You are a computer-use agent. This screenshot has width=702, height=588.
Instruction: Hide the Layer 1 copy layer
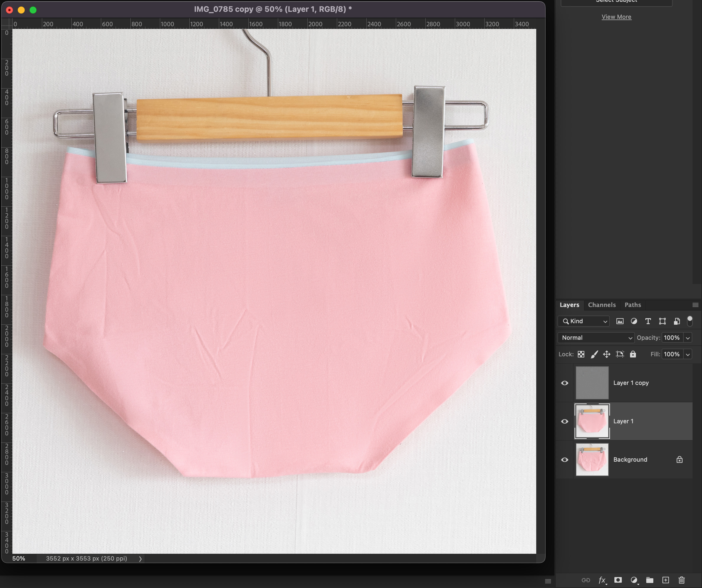click(x=565, y=383)
